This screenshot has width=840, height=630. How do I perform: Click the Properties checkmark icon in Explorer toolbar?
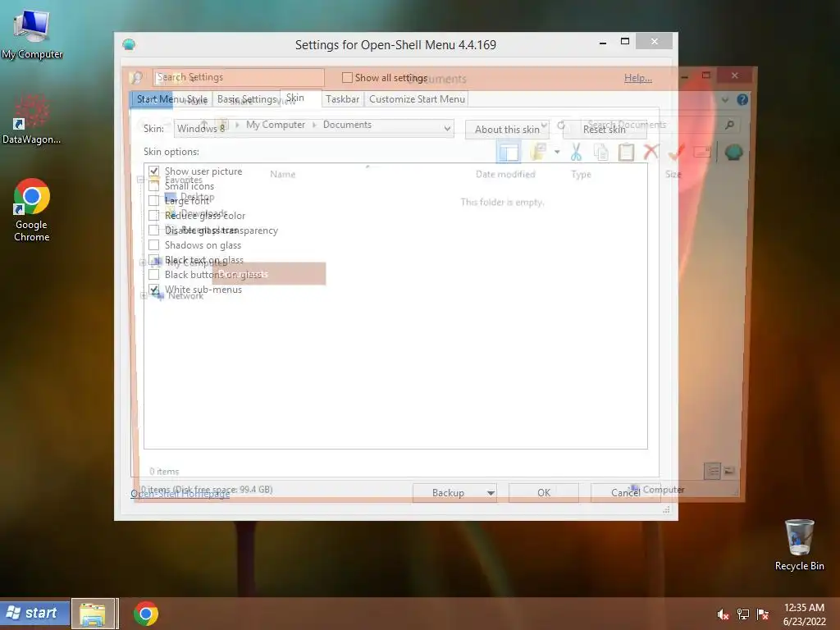(x=676, y=152)
